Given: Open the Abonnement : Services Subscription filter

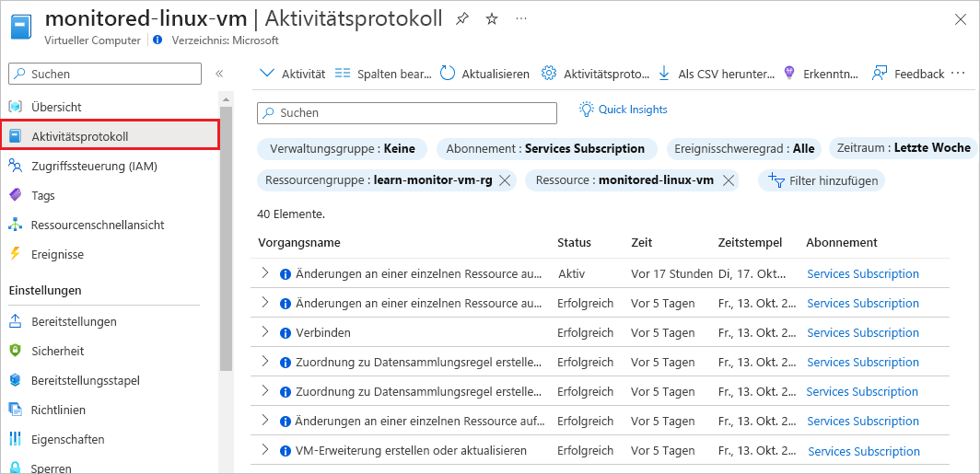Looking at the screenshot, I should (x=546, y=148).
